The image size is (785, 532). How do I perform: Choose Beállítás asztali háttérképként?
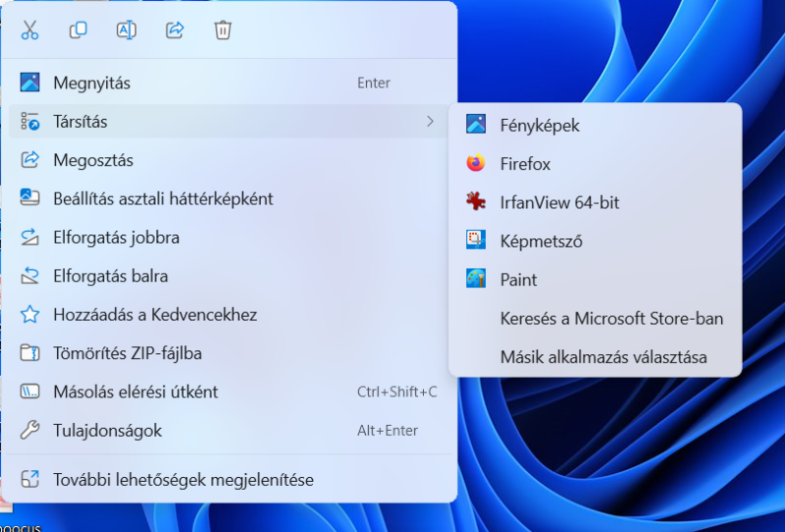point(230,198)
